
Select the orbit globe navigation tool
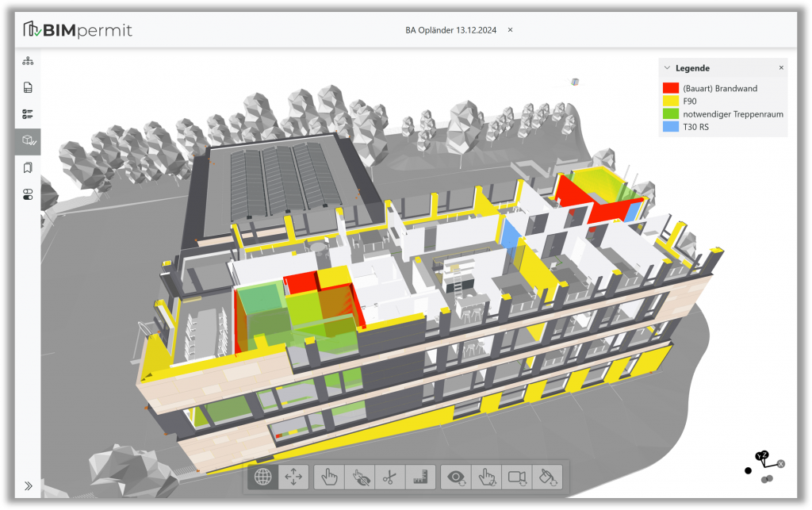coord(263,477)
